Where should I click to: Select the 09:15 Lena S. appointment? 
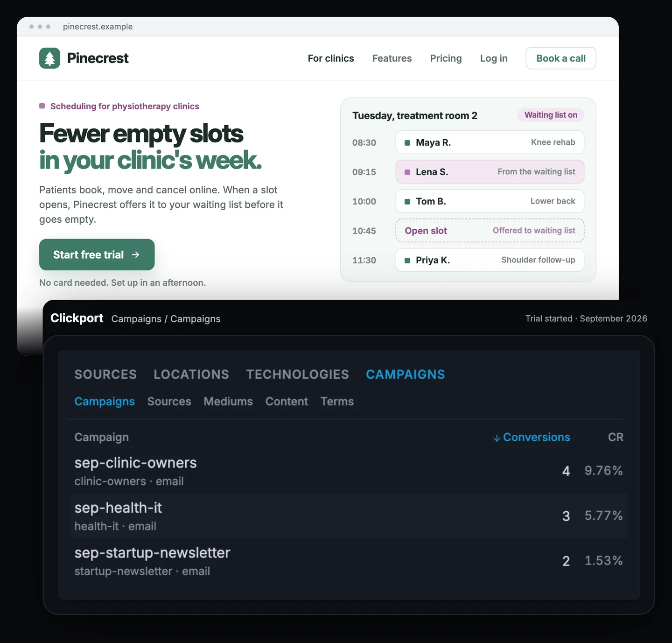tap(490, 172)
